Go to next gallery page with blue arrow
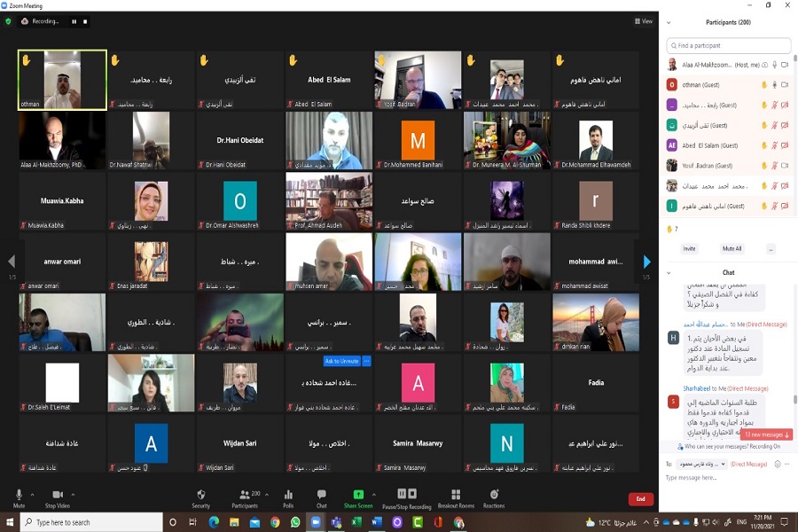The height and width of the screenshot is (532, 798). [646, 262]
